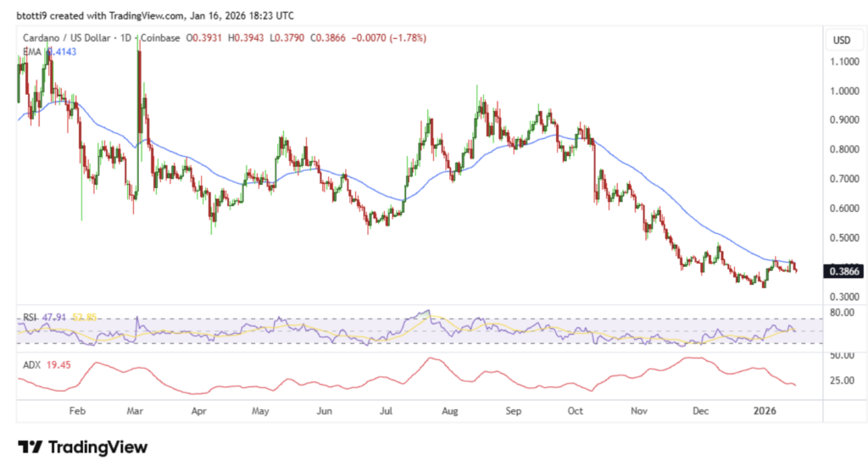Screen dimensions: 868x461
Task: Click the TradingView logo icon
Action: point(31,447)
